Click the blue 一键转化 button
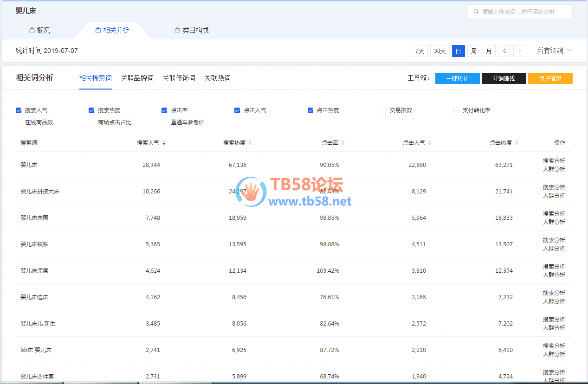 click(x=457, y=78)
